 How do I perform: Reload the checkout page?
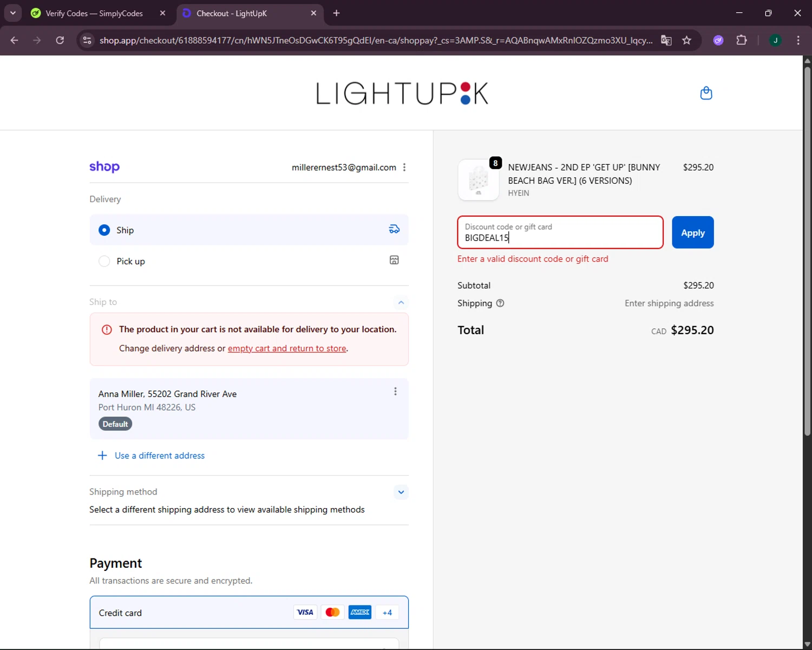60,40
